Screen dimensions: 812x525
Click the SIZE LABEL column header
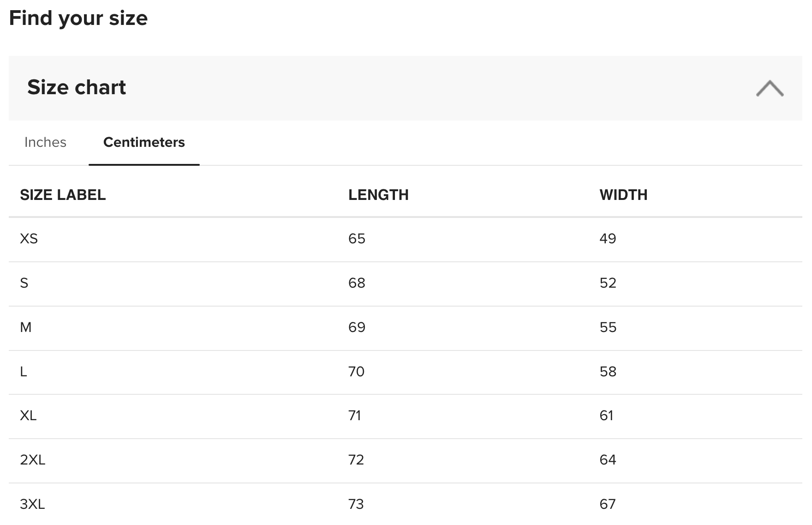coord(63,195)
